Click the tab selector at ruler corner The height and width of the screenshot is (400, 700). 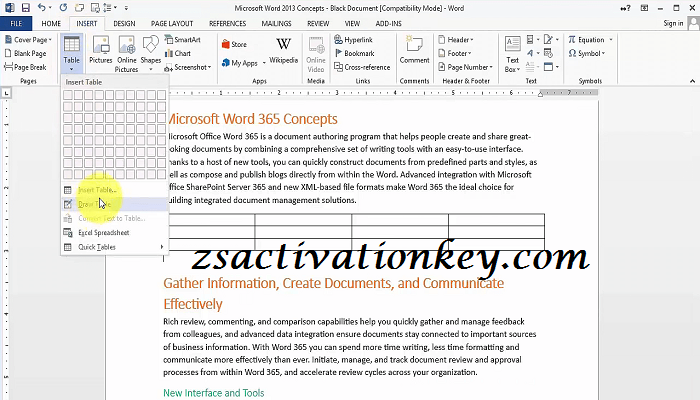click(6, 93)
